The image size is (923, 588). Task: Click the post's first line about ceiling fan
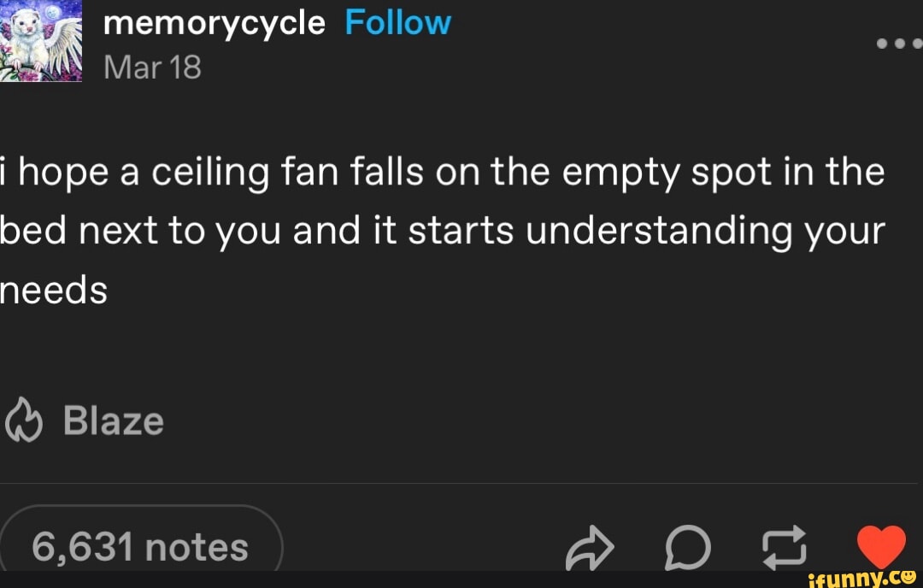tap(444, 173)
